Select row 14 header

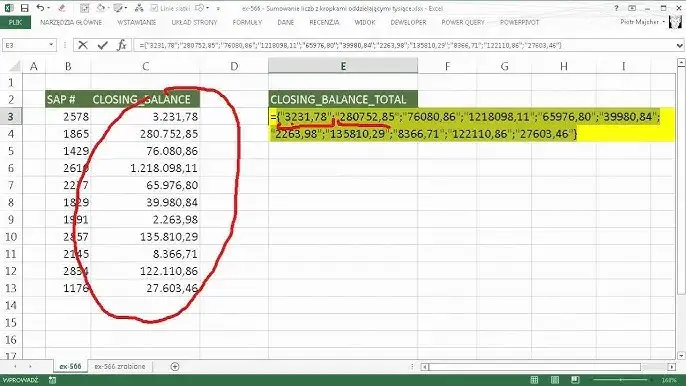pos(11,305)
